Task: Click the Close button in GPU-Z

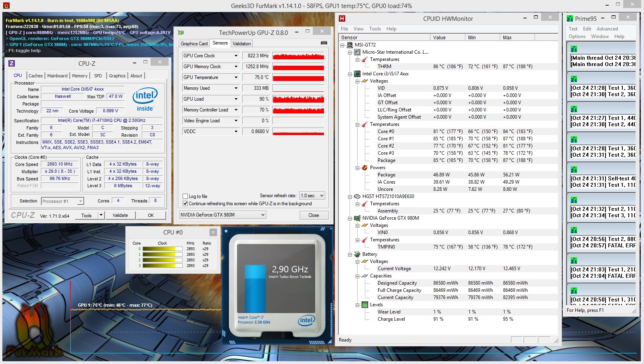Action: tap(314, 215)
